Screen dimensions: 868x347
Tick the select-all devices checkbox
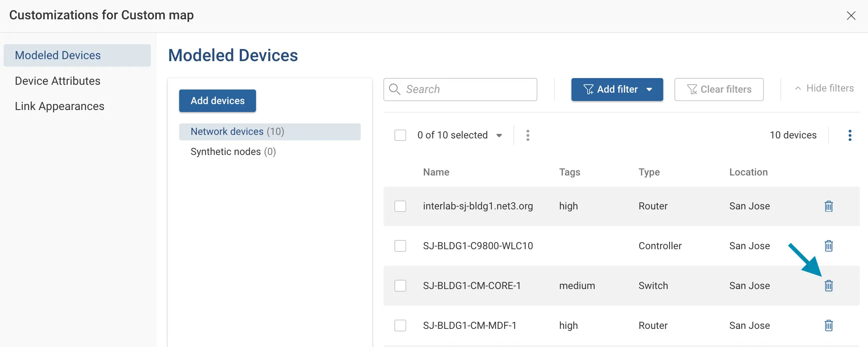point(400,135)
